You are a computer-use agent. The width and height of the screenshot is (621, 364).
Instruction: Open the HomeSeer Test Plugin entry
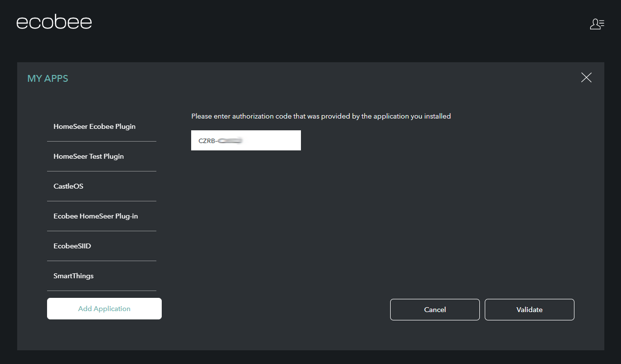[x=89, y=156]
